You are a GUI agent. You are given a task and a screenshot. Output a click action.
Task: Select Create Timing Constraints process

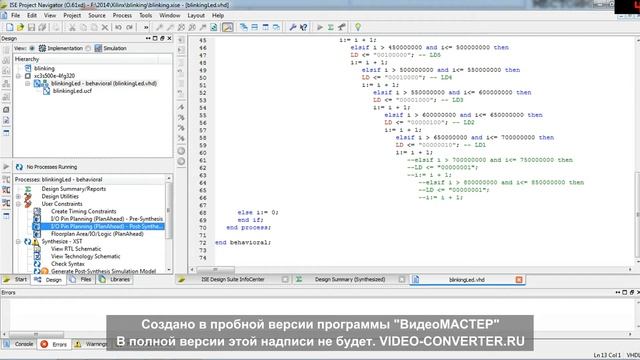click(x=83, y=211)
